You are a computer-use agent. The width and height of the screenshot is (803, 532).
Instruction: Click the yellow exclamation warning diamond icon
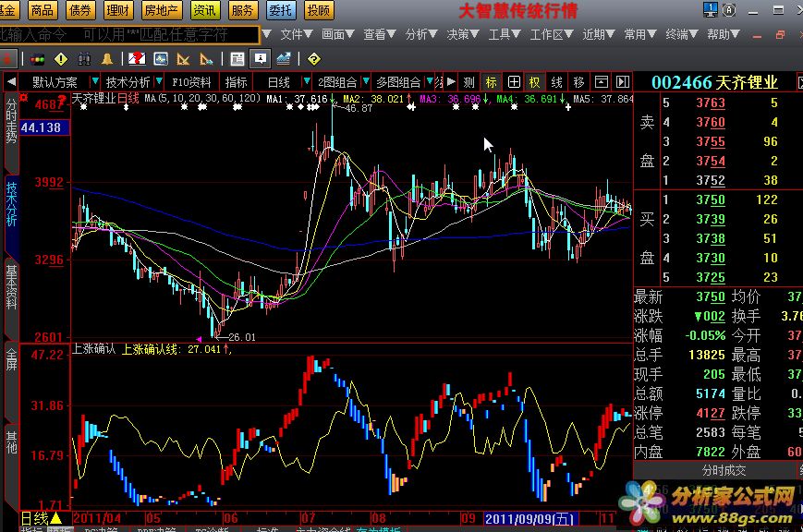coord(60,59)
